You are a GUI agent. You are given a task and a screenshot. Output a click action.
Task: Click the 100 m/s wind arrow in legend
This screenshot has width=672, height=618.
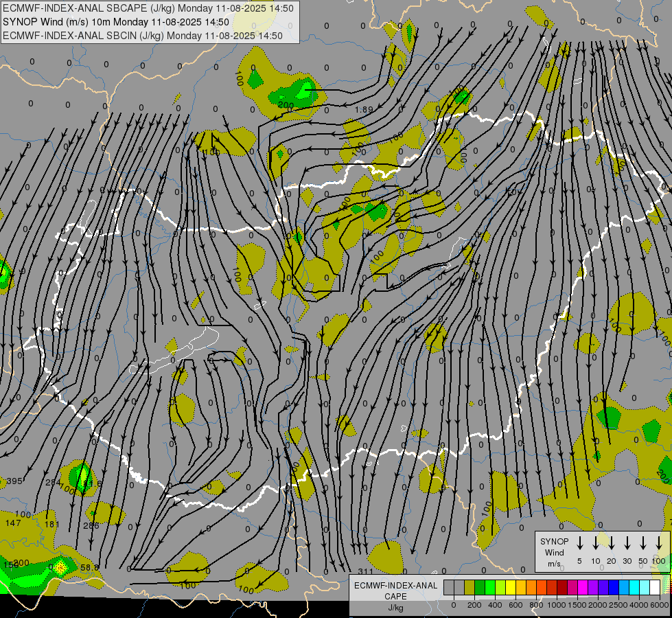(659, 543)
